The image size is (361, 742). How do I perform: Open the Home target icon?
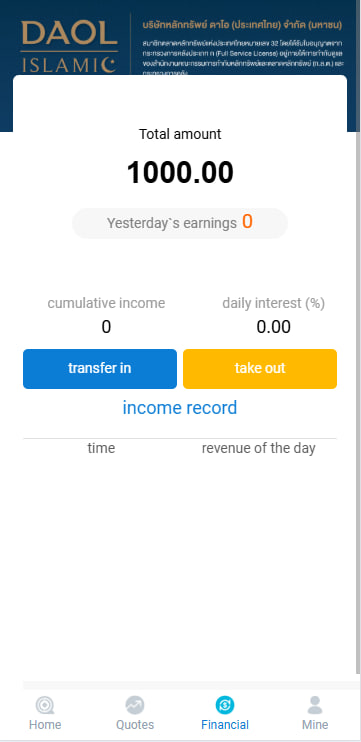click(x=45, y=705)
